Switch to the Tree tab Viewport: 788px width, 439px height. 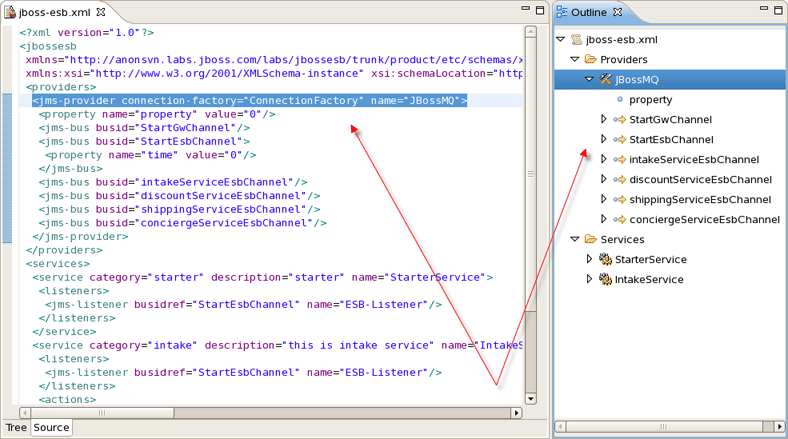[16, 427]
